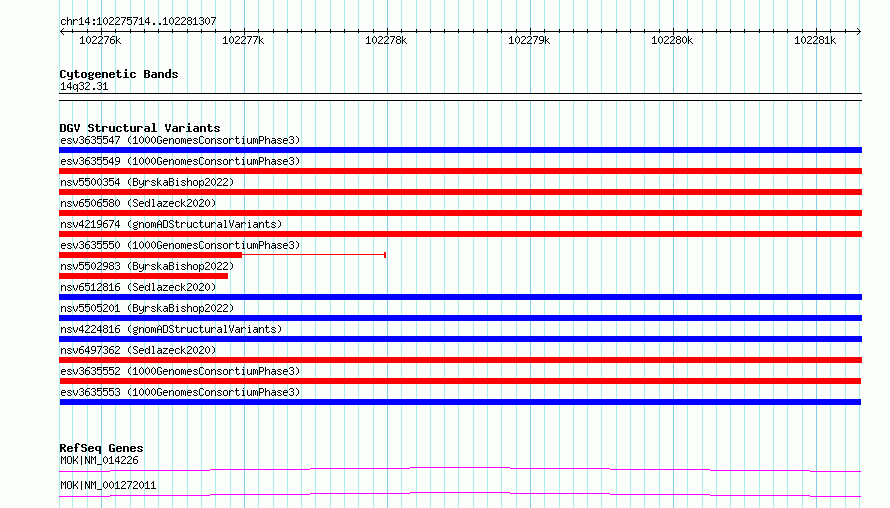This screenshot has height=508, width=890.
Task: Click the 102277k ruler tick label
Action: click(243, 40)
